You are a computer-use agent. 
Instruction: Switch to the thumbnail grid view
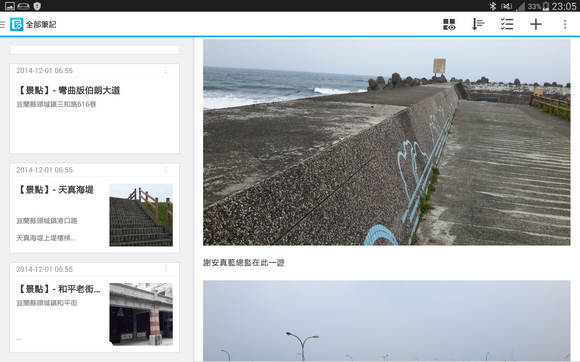449,24
